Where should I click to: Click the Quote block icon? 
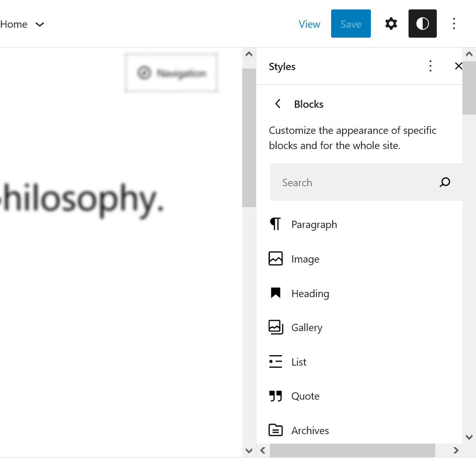[275, 396]
